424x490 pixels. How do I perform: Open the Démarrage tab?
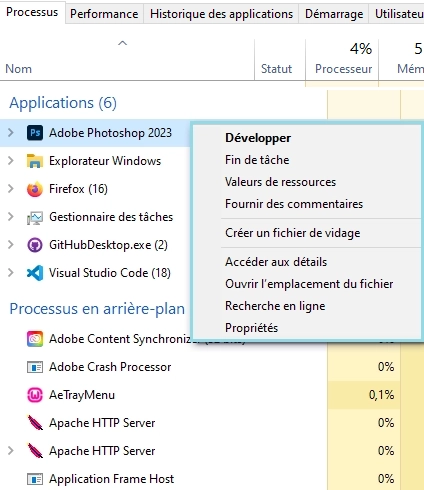[x=334, y=14]
